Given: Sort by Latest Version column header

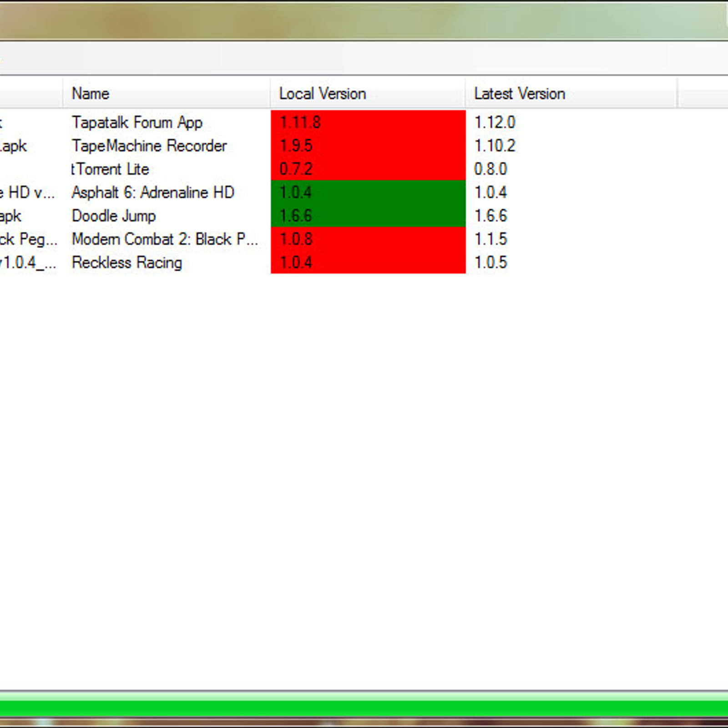Looking at the screenshot, I should coord(571,93).
